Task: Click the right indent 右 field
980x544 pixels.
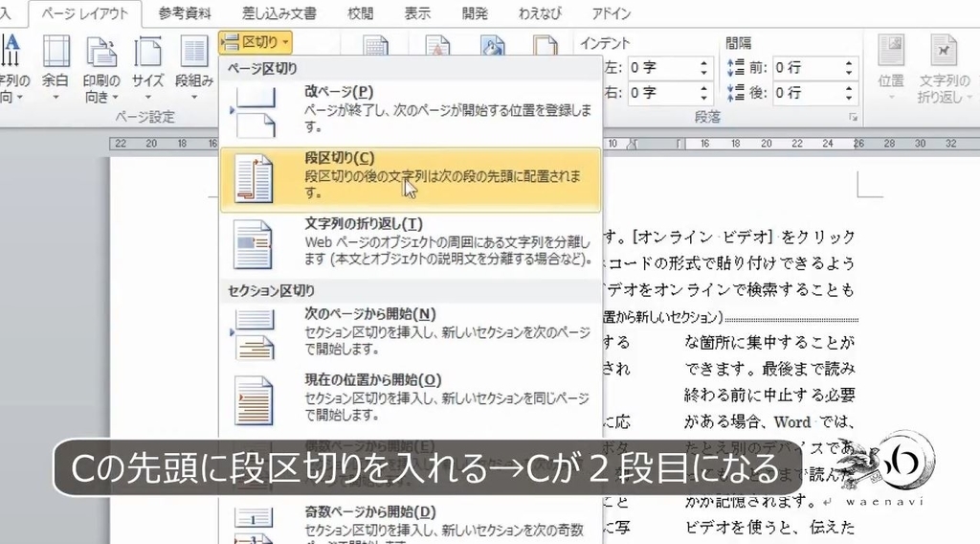Action: [x=661, y=93]
